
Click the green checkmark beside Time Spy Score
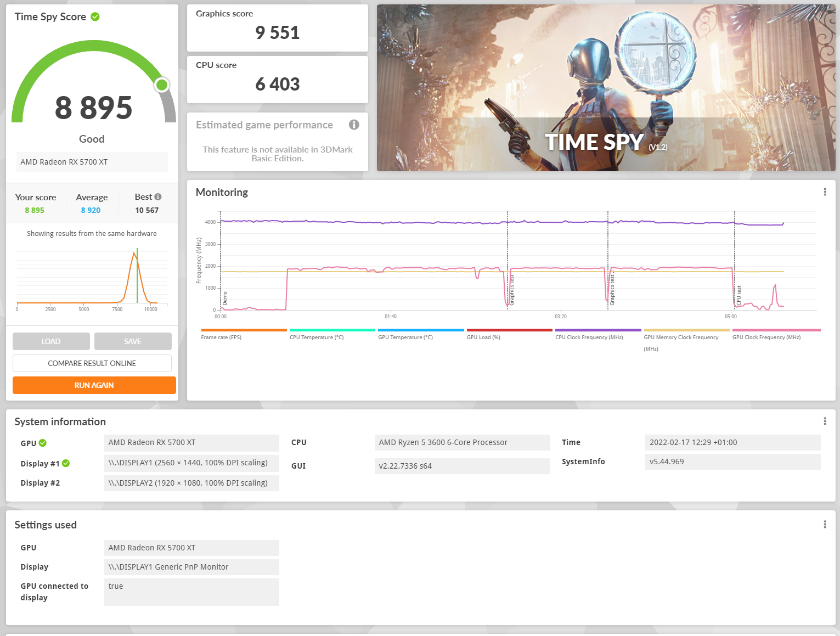(x=95, y=17)
